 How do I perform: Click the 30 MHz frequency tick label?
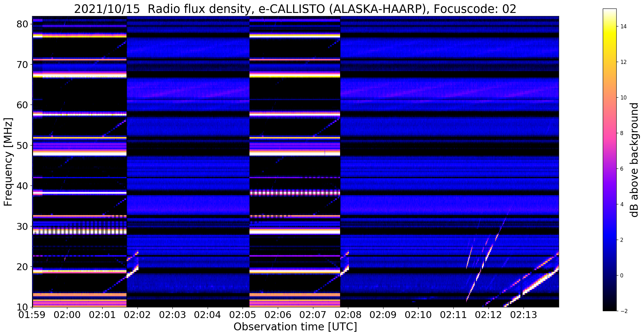(22, 226)
